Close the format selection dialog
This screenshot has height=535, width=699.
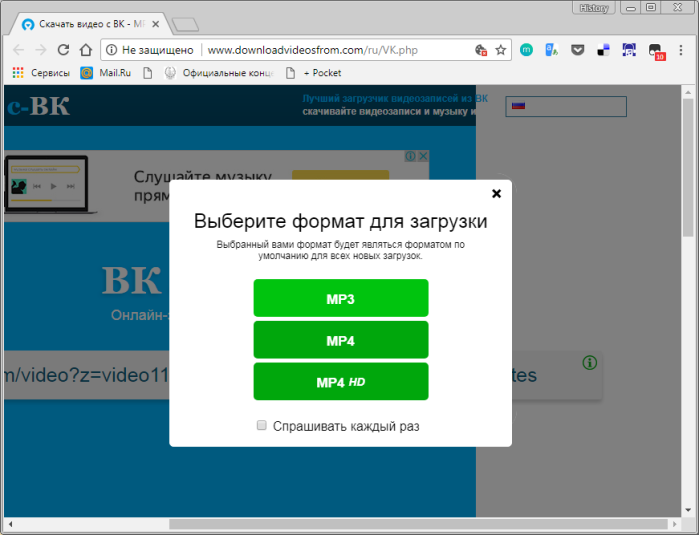tap(496, 193)
